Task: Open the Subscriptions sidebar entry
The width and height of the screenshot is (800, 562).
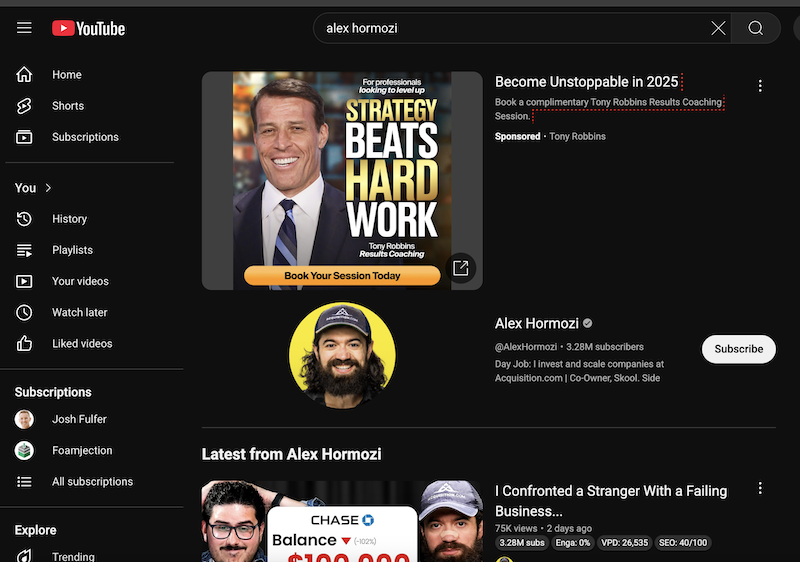Action: pyautogui.click(x=85, y=137)
